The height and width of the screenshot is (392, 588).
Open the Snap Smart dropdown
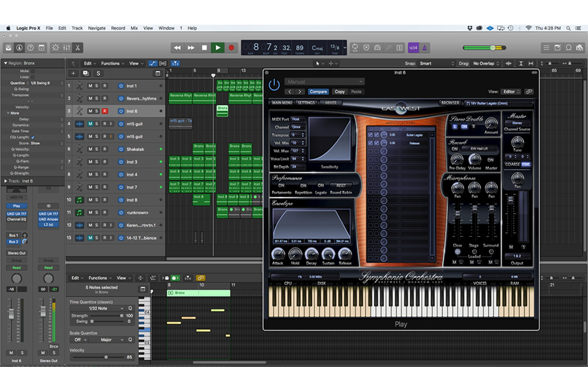click(x=437, y=63)
